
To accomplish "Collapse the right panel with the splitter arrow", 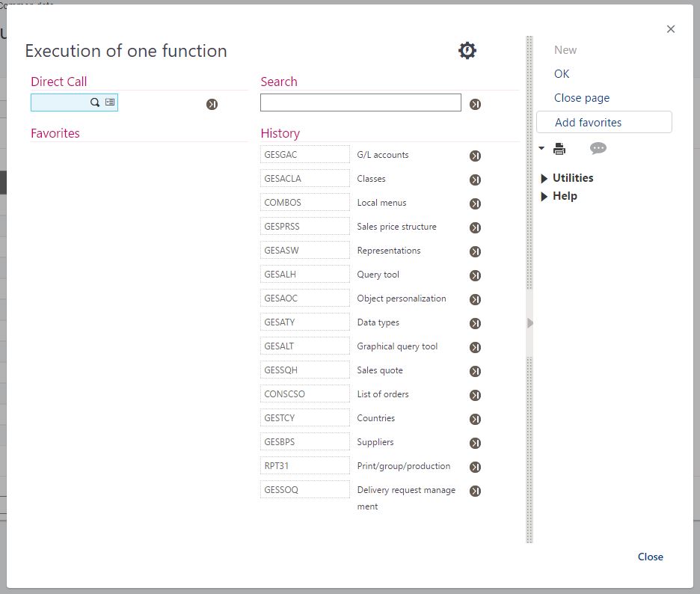I will click(530, 323).
